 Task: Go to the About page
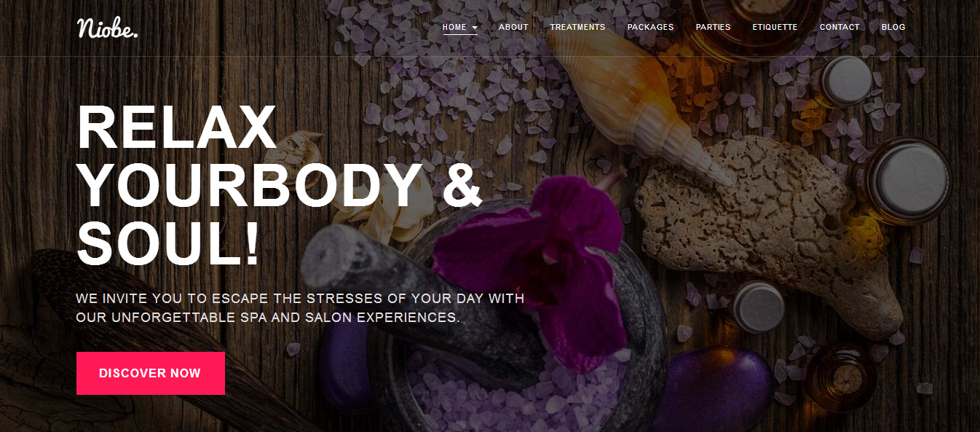click(513, 27)
